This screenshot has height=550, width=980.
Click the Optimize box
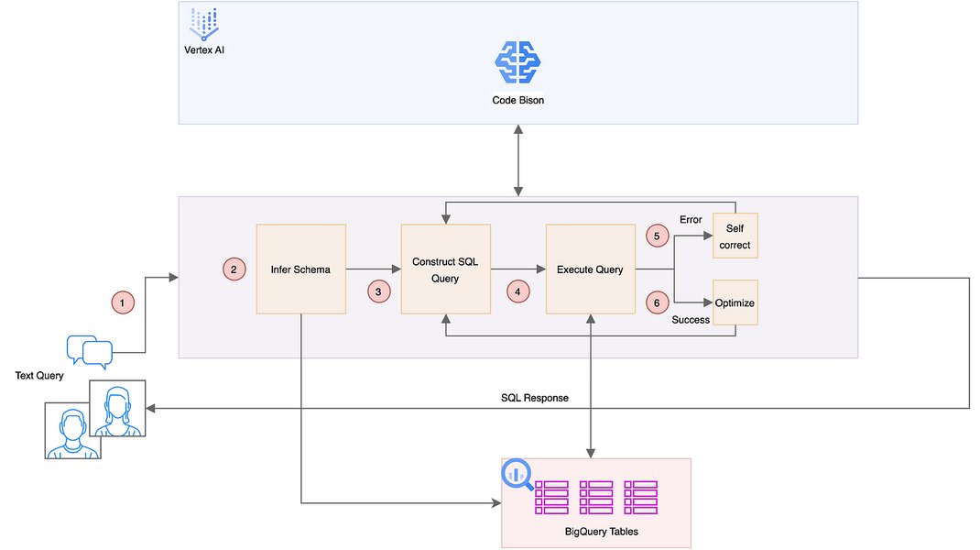735,302
